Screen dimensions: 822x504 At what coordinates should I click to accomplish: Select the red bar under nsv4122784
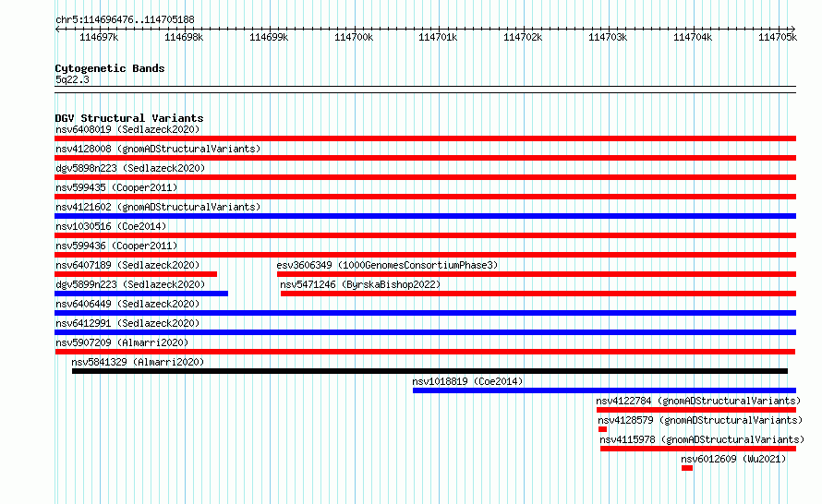pyautogui.click(x=696, y=410)
